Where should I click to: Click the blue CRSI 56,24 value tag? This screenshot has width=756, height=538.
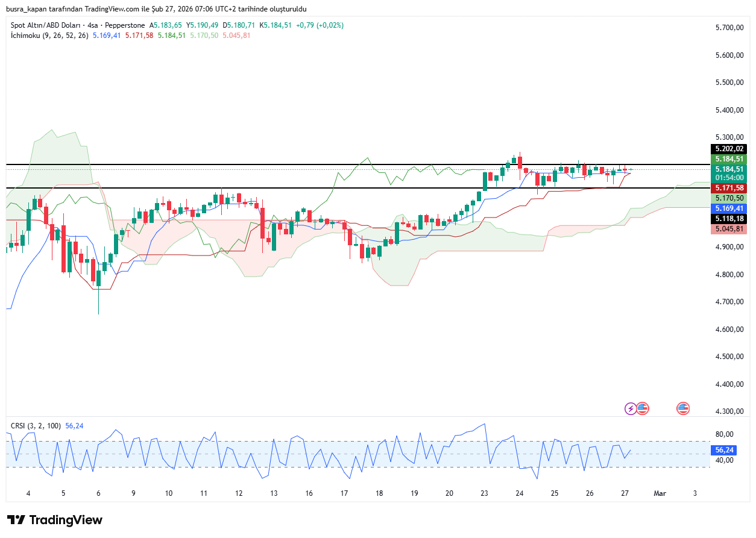(724, 450)
